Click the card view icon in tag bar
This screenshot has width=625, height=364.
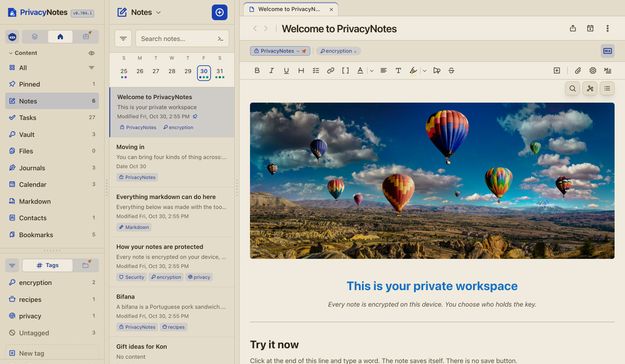click(x=607, y=51)
